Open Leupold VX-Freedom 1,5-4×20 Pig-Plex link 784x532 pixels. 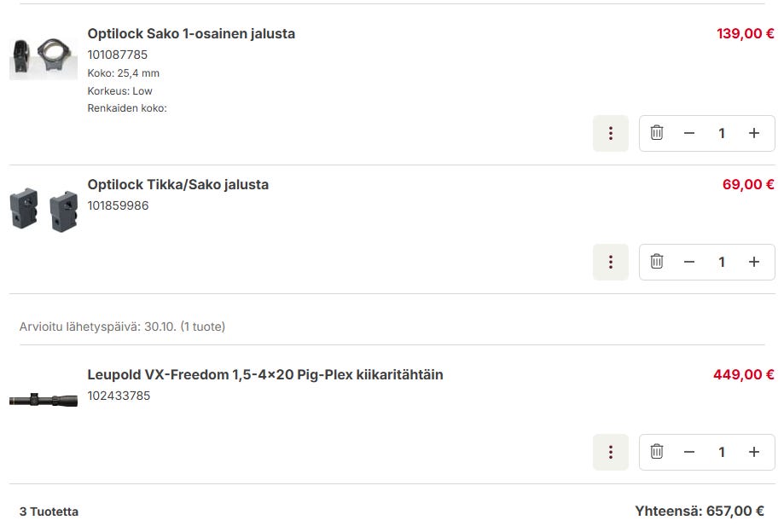(265, 374)
